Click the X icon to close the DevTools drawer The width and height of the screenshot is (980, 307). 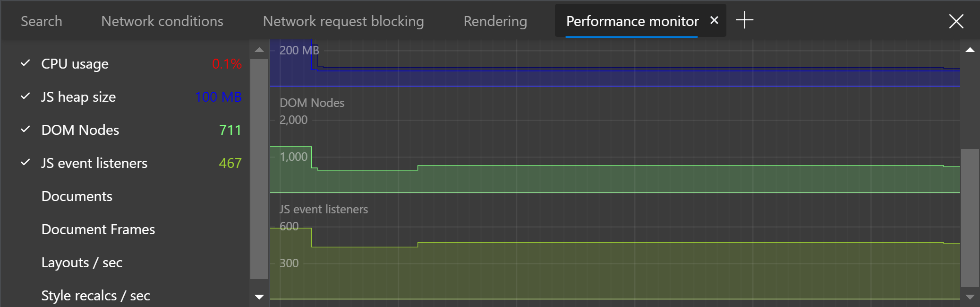click(957, 21)
